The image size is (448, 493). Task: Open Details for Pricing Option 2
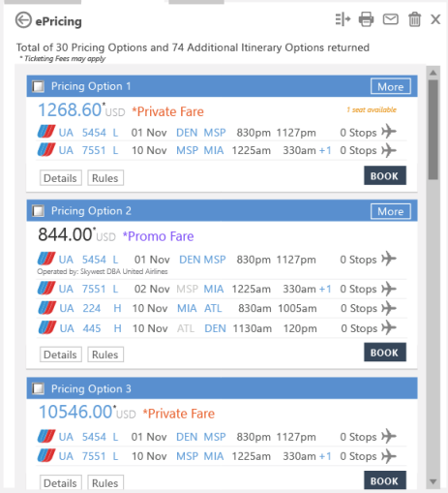click(60, 354)
